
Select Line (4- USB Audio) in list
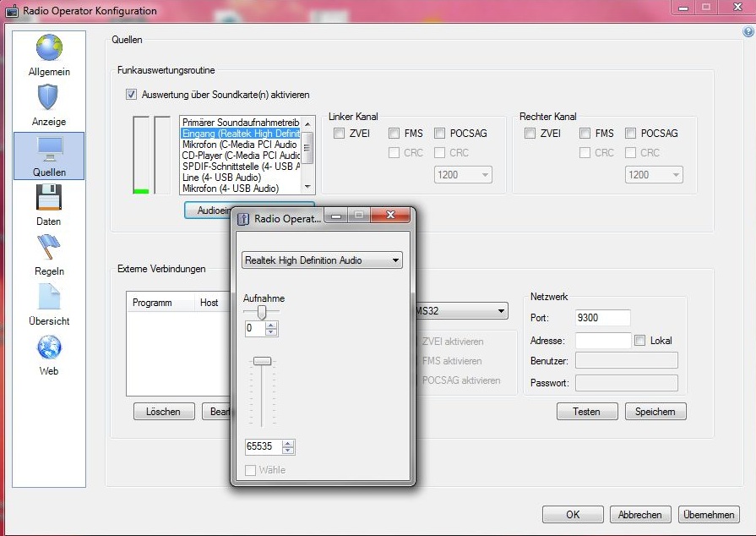tap(221, 178)
